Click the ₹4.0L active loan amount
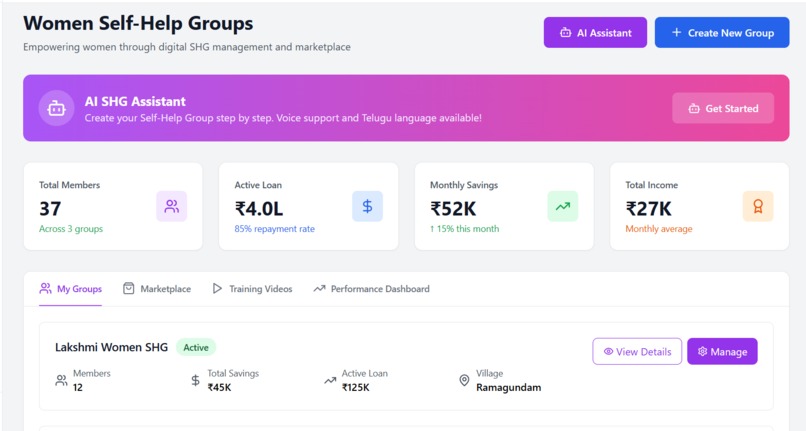806x431 pixels. (x=259, y=209)
